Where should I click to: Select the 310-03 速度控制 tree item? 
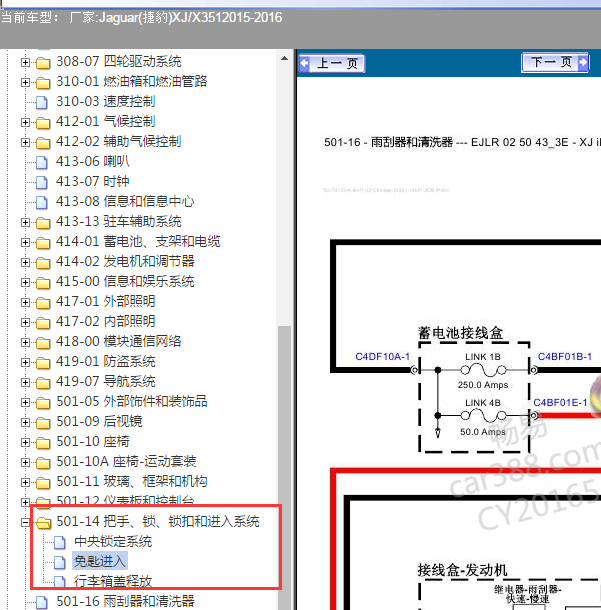pos(105,102)
